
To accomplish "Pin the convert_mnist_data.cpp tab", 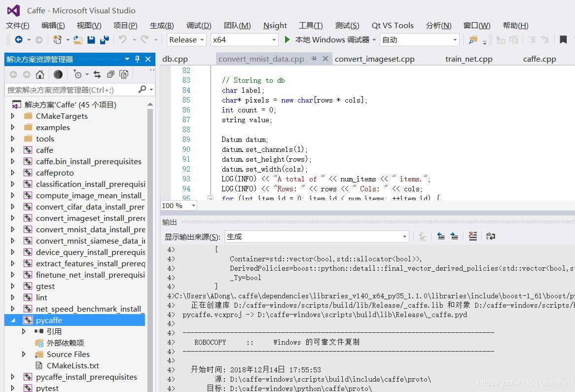I will point(314,59).
